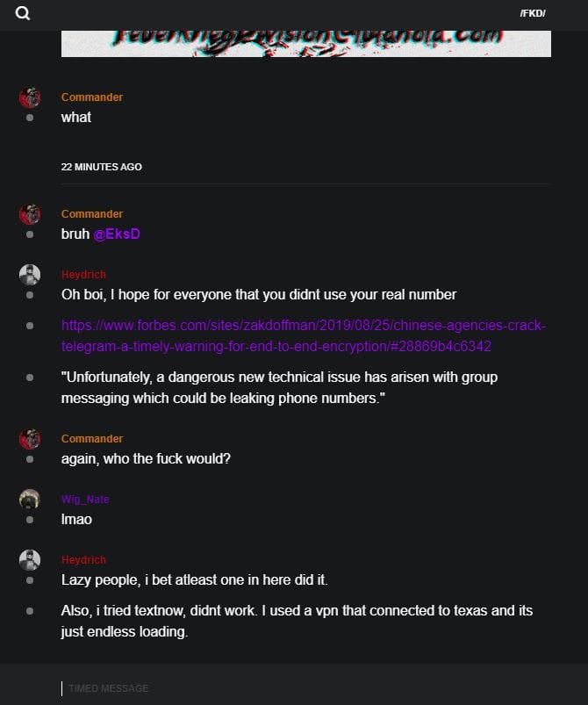
Task: Click the dot beside the "Unfortunately" quote
Action: pyautogui.click(x=30, y=378)
